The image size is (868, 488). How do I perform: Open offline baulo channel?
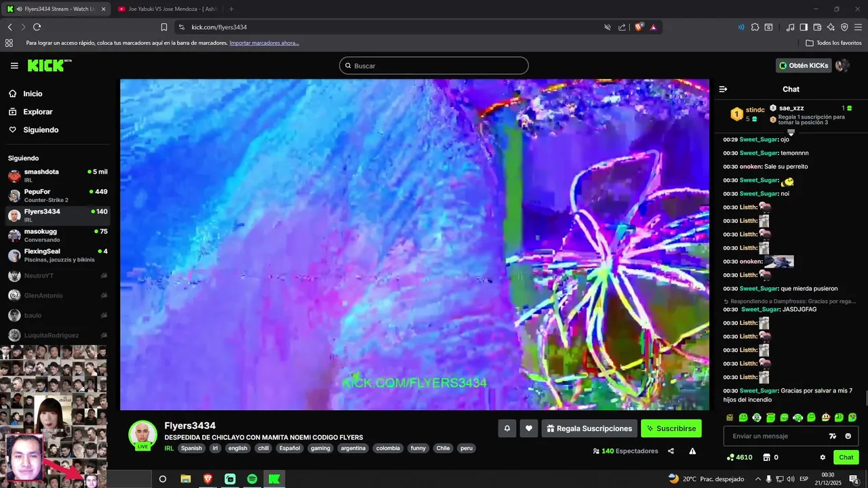(x=58, y=315)
